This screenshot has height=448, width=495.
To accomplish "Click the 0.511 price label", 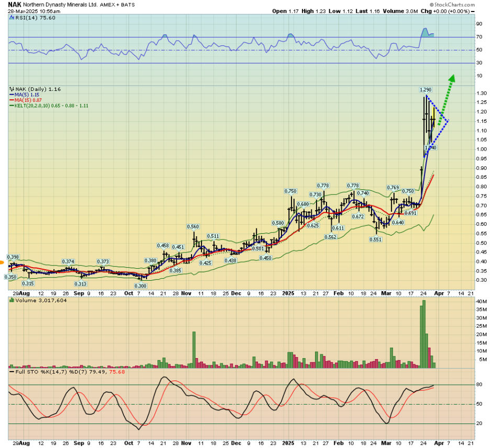I will click(213, 236).
